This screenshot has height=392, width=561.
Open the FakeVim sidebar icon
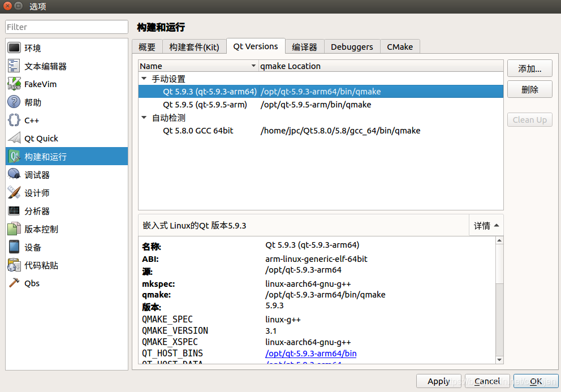coord(14,84)
